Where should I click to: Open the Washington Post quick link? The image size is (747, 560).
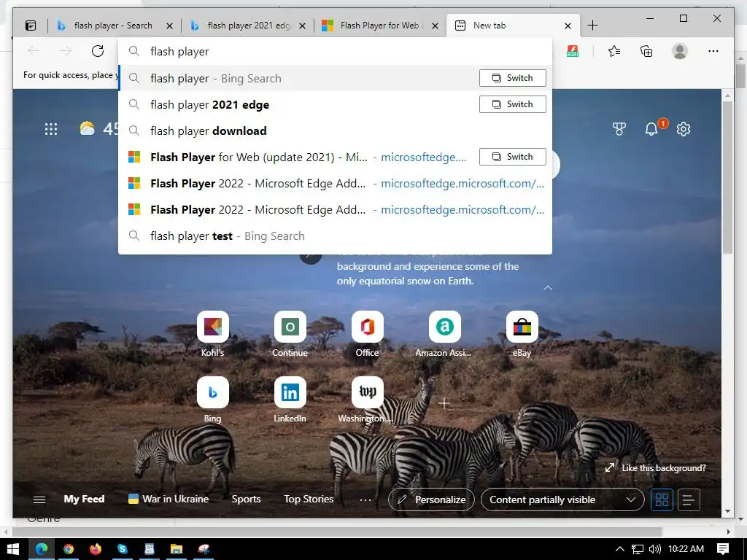tap(368, 392)
